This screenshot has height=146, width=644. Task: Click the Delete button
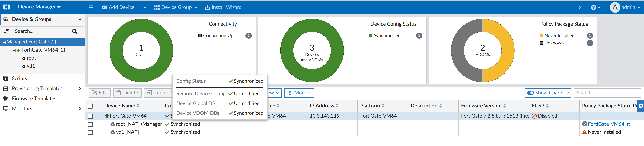127,93
